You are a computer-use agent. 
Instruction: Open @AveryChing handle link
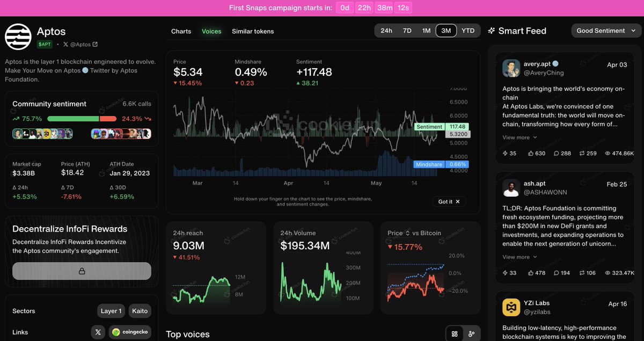pyautogui.click(x=544, y=72)
